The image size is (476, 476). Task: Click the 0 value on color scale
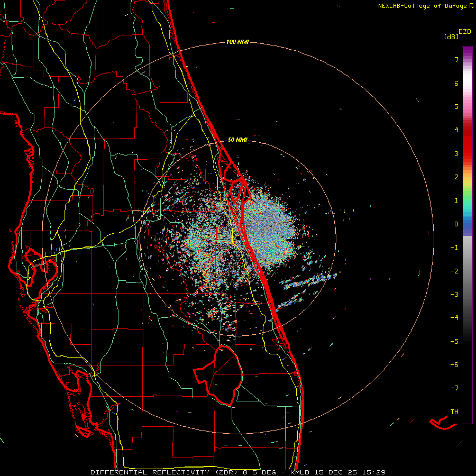click(456, 224)
